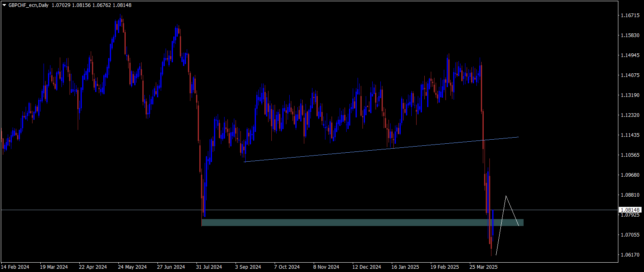
Task: Click the 1.09680 price scale label
Action: click(x=630, y=175)
